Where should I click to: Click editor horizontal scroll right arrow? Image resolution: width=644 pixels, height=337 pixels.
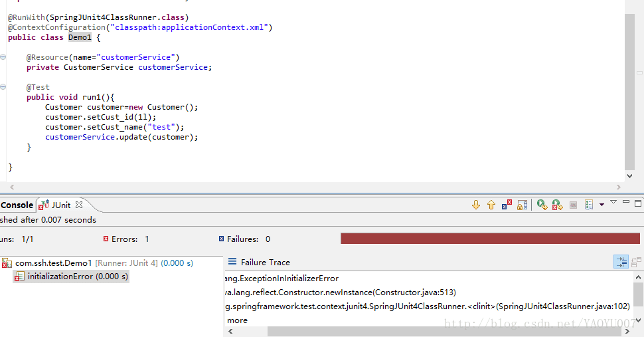(x=619, y=187)
